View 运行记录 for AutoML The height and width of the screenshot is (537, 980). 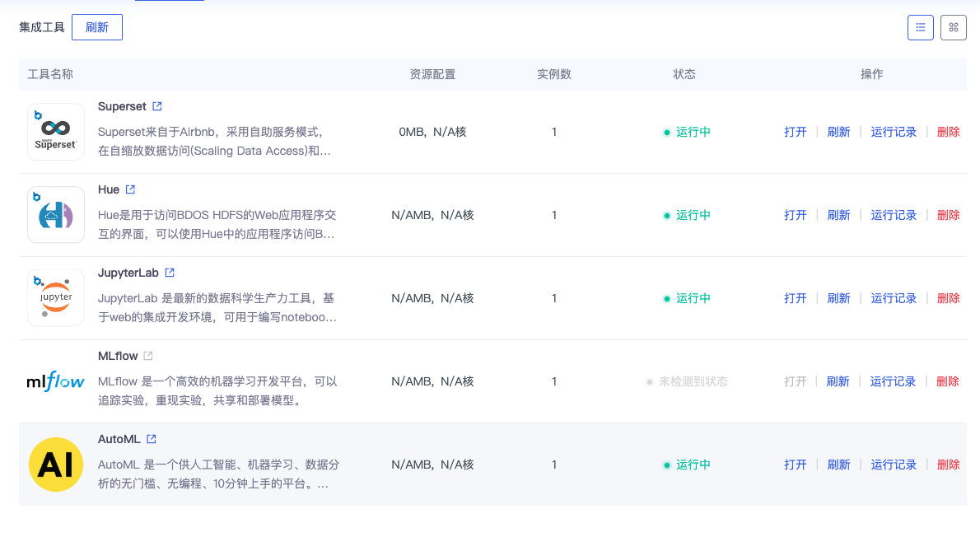pyautogui.click(x=894, y=465)
